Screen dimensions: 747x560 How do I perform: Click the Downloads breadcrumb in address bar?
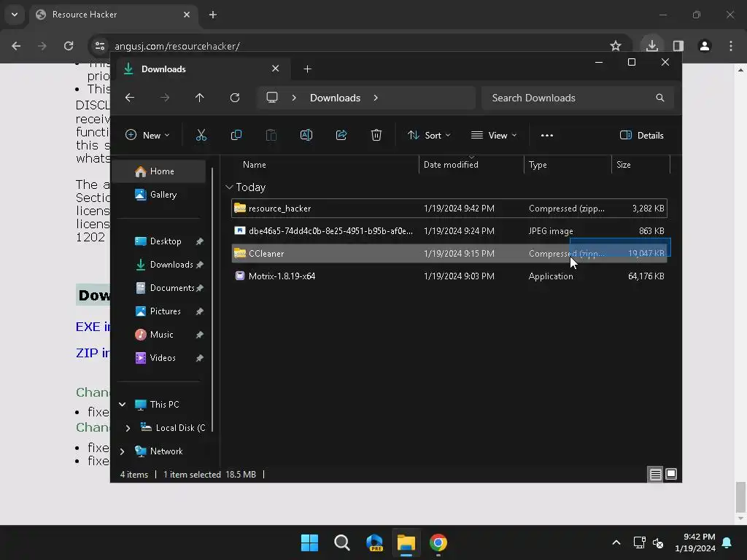(x=335, y=98)
